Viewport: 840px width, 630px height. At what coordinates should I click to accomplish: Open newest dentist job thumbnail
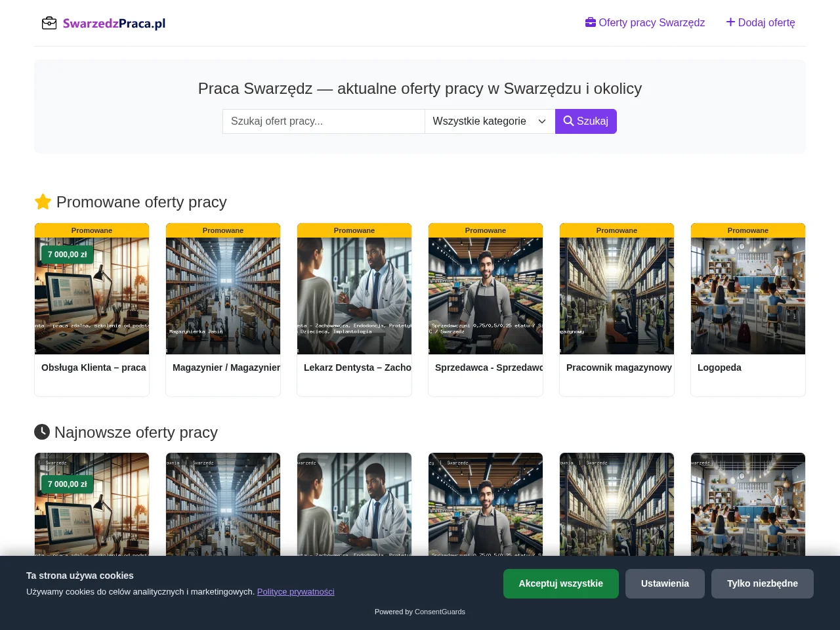354,504
